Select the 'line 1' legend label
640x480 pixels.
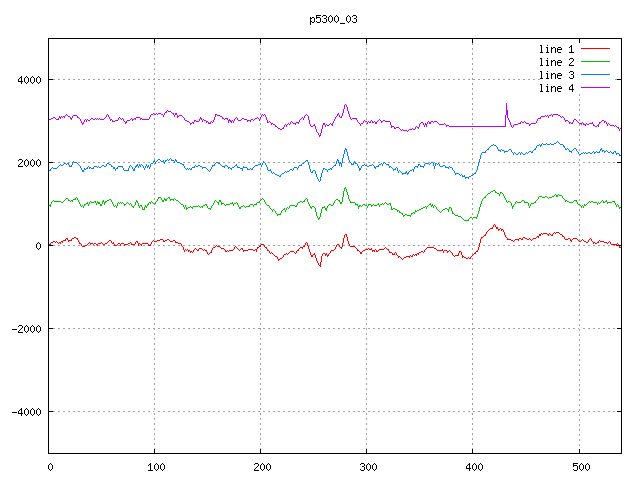coord(556,49)
